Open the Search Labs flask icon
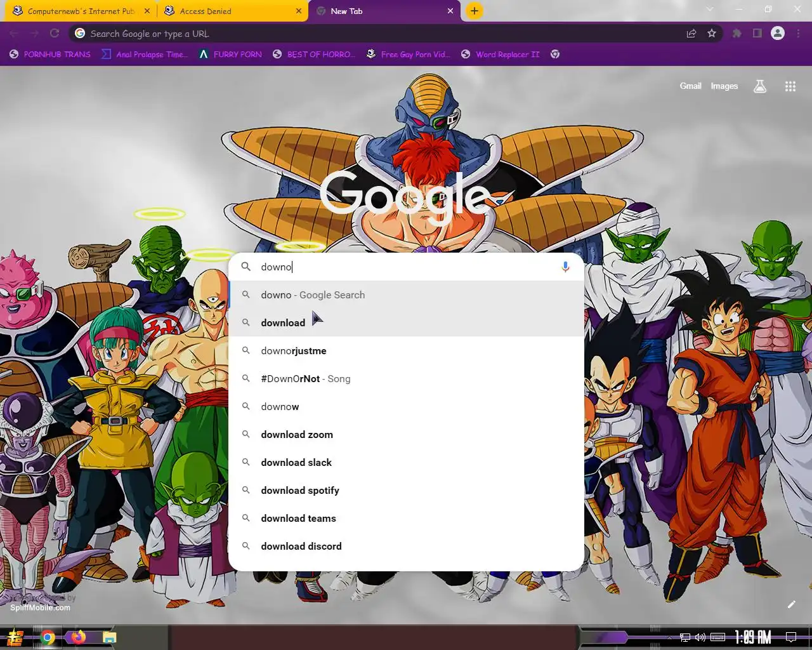Viewport: 812px width, 650px height. point(760,86)
